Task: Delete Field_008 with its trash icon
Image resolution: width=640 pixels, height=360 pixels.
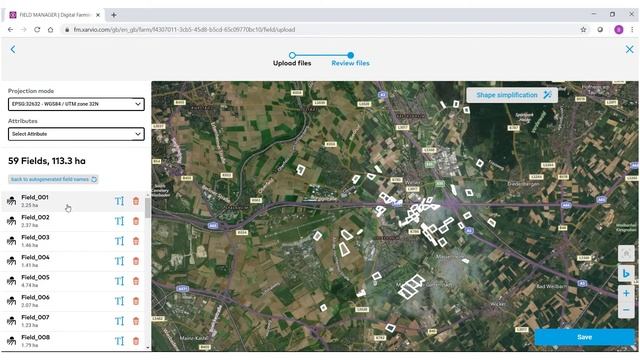Action: (136, 341)
